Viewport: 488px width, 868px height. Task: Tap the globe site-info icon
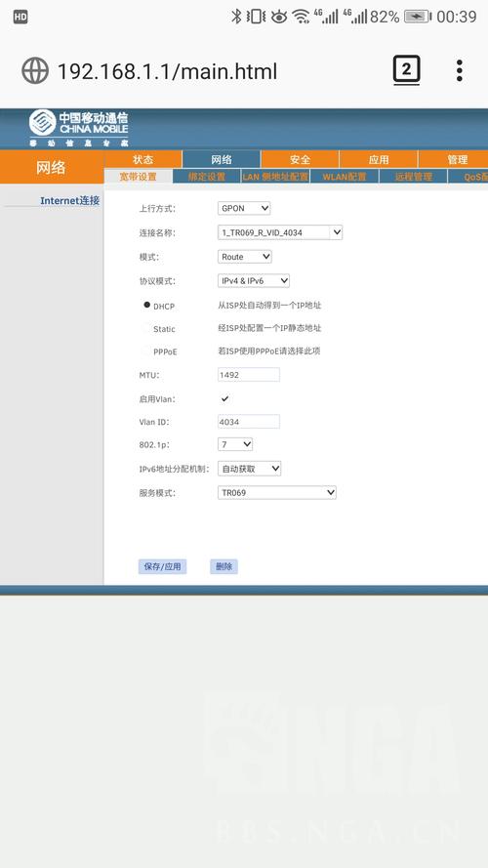(35, 71)
